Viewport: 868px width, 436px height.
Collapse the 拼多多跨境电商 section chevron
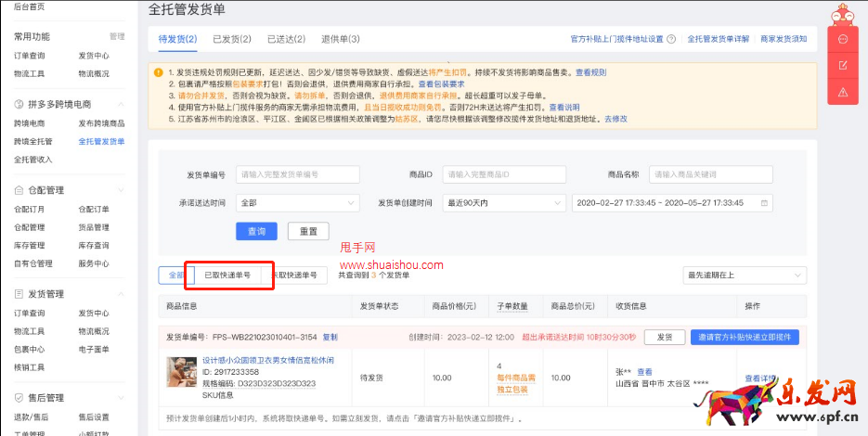[x=122, y=104]
